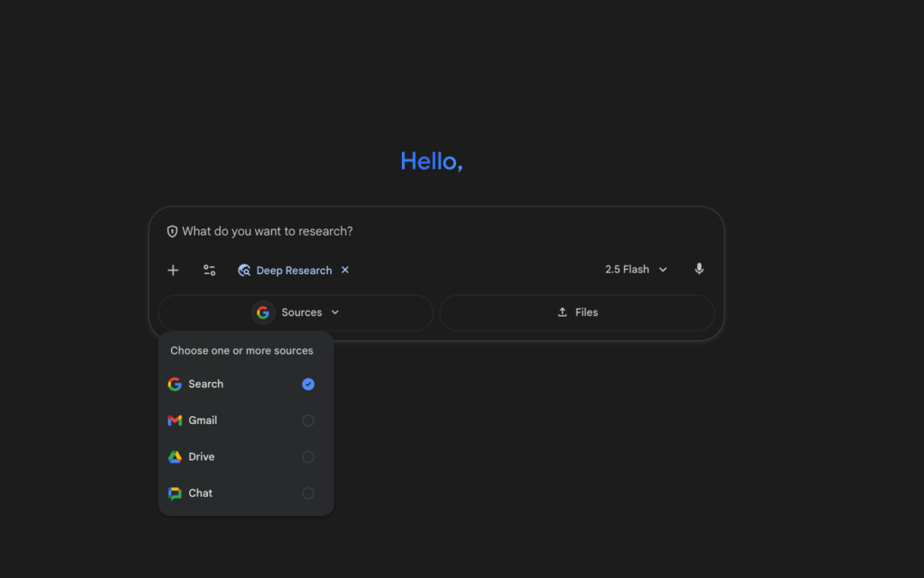
Task: Click the Deep Research magnifier icon
Action: [x=244, y=270]
